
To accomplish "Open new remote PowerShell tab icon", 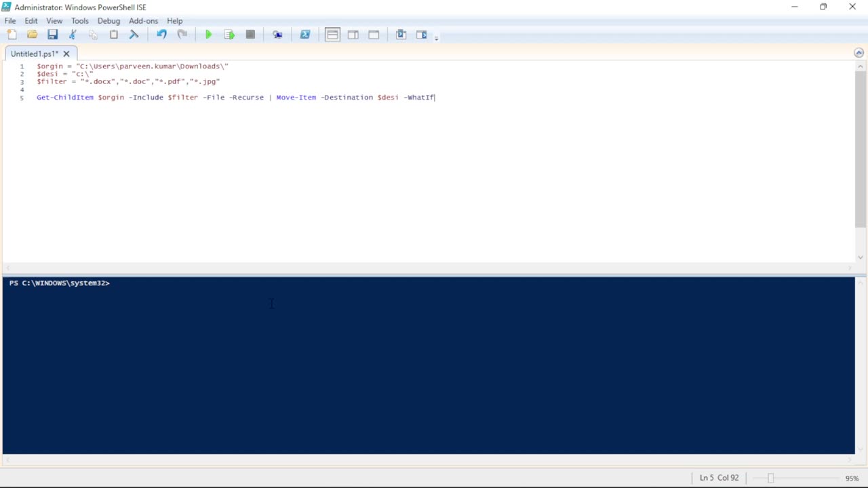I will click(277, 35).
